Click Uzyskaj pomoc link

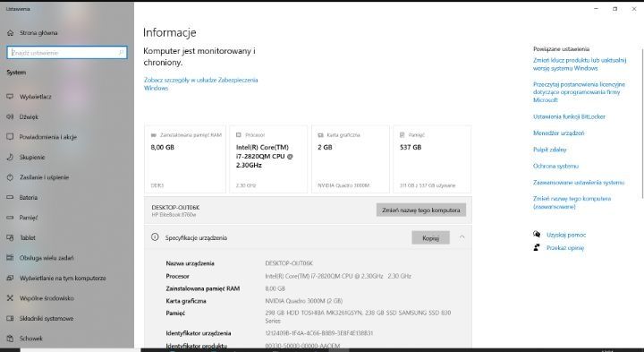[x=566, y=235]
